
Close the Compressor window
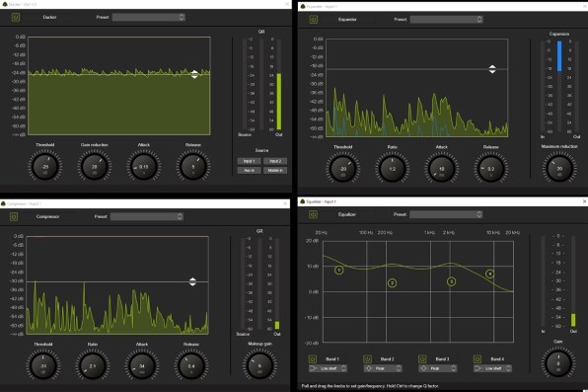285,203
